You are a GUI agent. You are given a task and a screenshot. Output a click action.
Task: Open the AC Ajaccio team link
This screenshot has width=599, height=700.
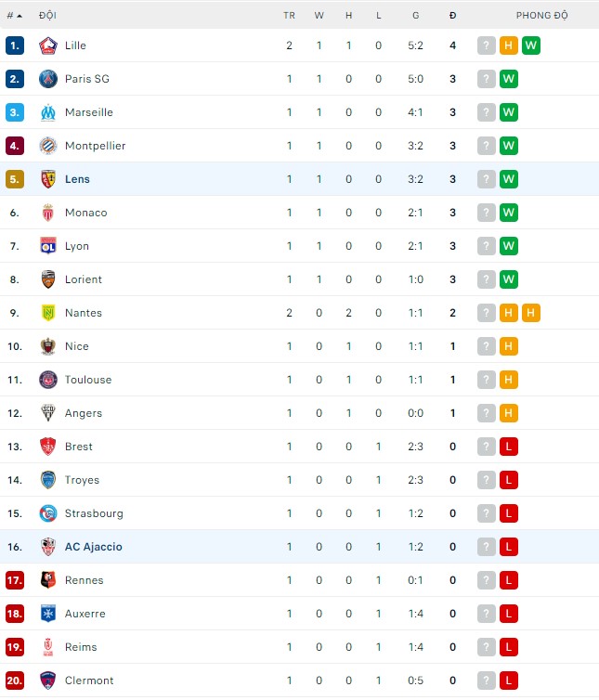93,547
